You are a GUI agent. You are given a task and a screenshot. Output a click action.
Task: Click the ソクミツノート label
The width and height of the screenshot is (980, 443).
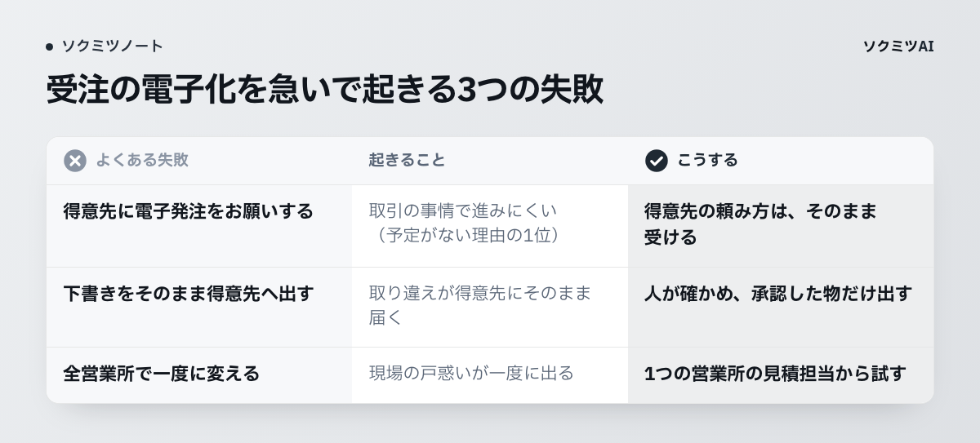(x=113, y=47)
